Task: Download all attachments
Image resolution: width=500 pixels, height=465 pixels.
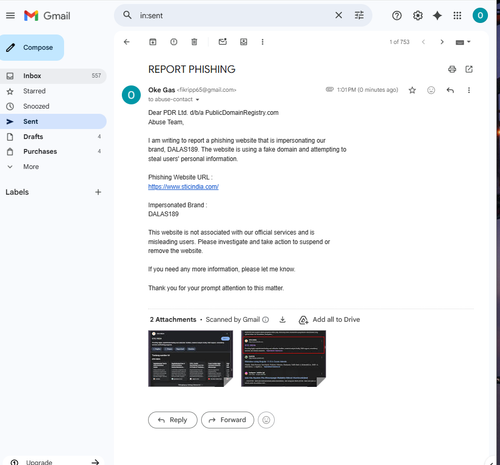Action: (282, 320)
